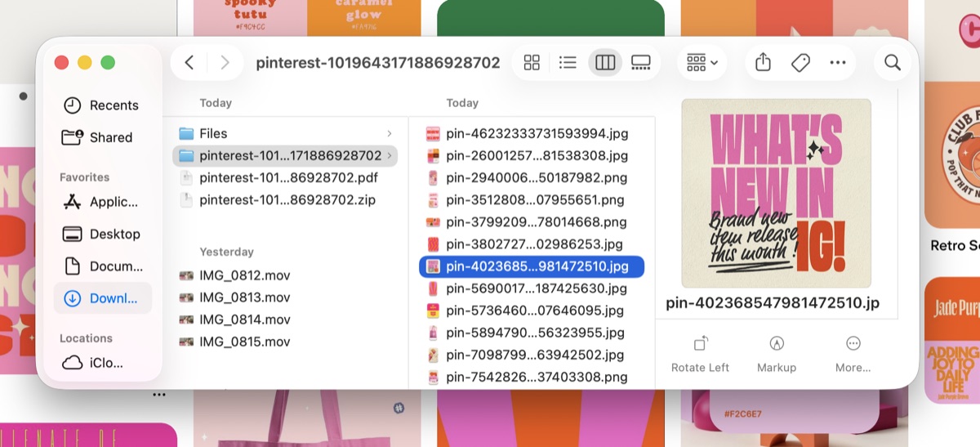This screenshot has height=447, width=980.
Task: Open Desktop in the sidebar
Action: click(x=103, y=234)
